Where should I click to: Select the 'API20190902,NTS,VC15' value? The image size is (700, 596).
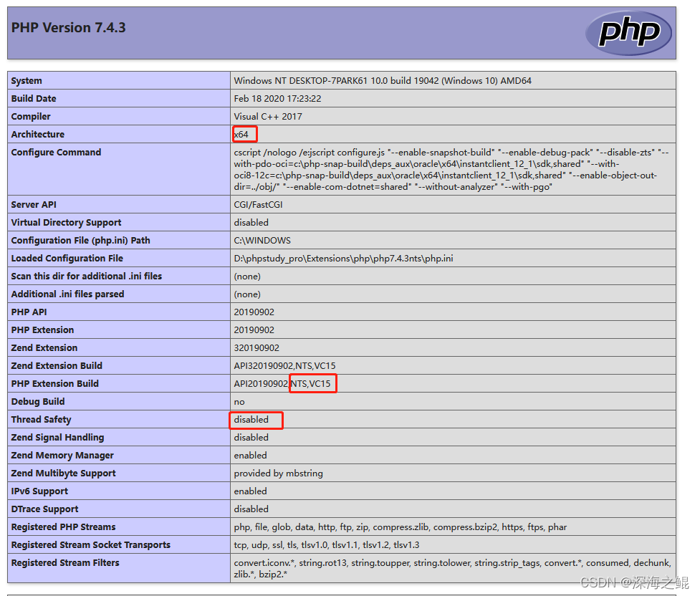(x=282, y=383)
